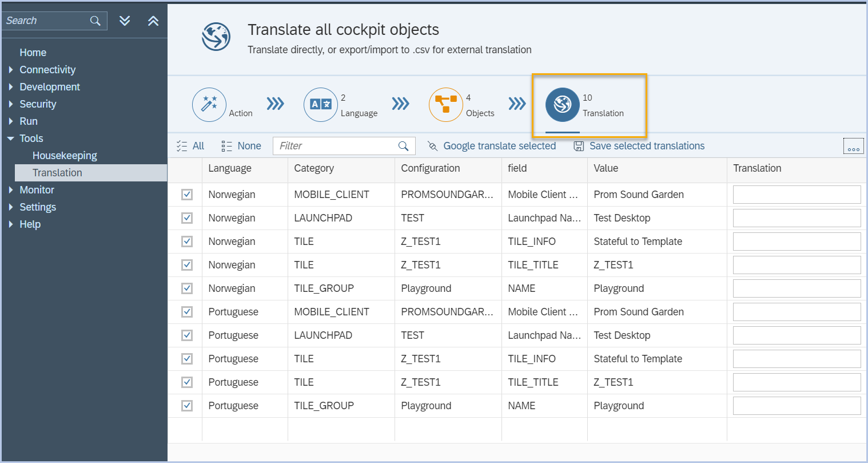868x463 pixels.
Task: Click Translation input for Norwegian Playground row
Action: [797, 288]
